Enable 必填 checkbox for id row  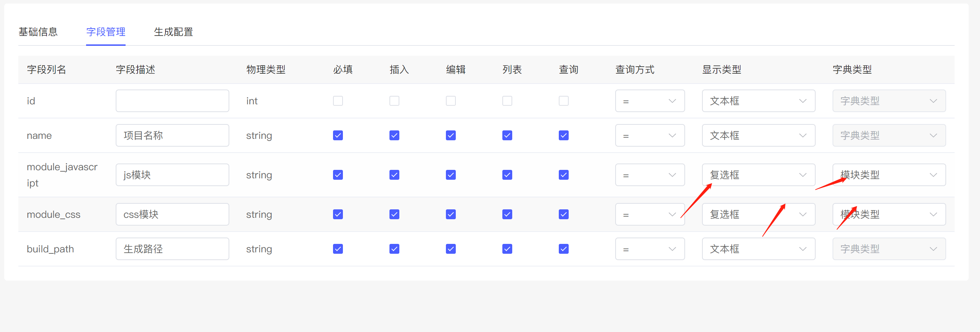click(338, 101)
